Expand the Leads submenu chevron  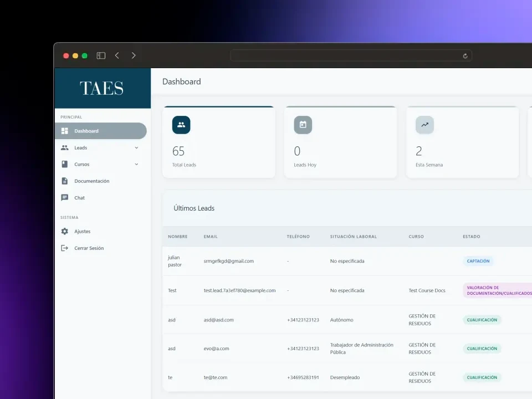point(136,147)
